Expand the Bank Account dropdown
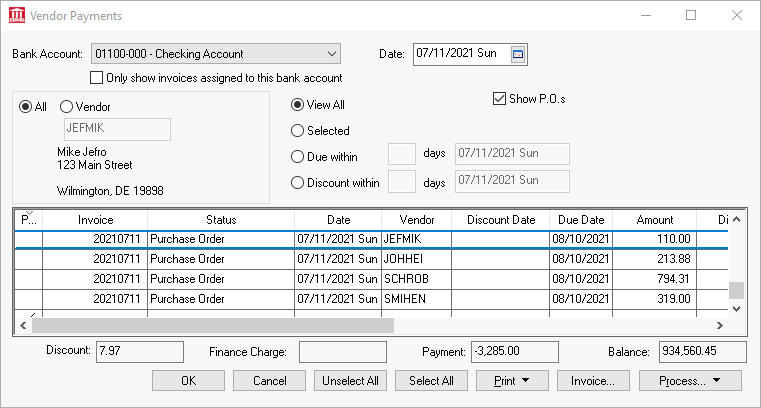Image resolution: width=761 pixels, height=408 pixels. tap(331, 54)
